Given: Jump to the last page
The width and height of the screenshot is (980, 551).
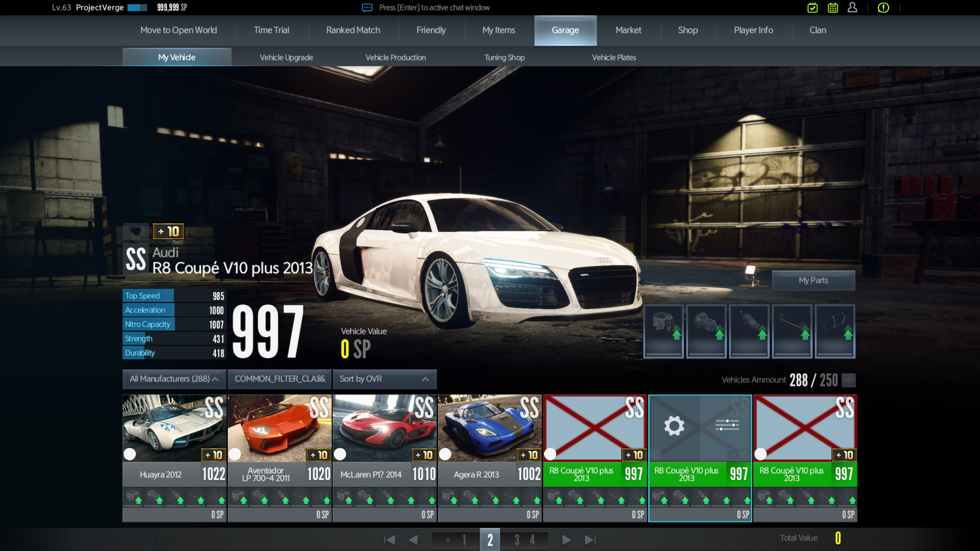Looking at the screenshot, I should click(590, 540).
